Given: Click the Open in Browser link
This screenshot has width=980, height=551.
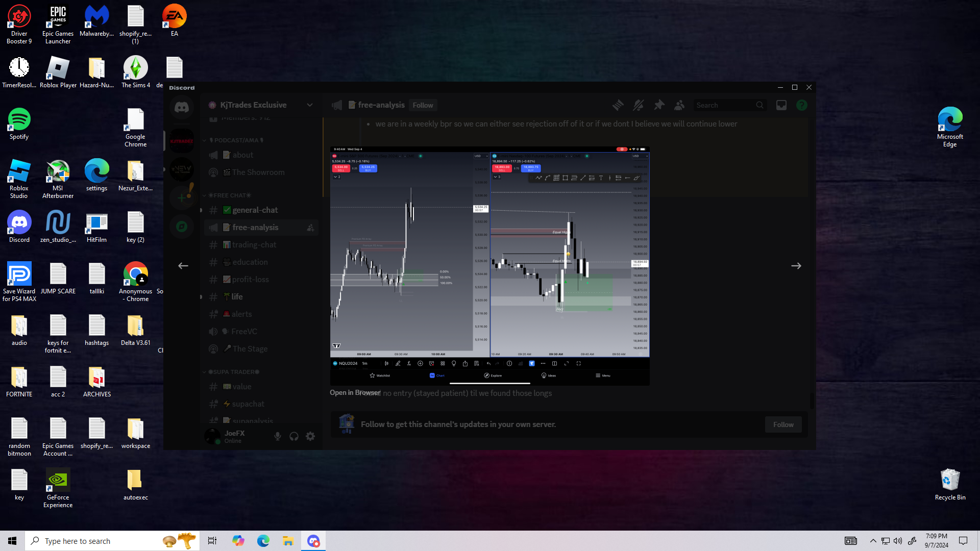Looking at the screenshot, I should coord(355,393).
